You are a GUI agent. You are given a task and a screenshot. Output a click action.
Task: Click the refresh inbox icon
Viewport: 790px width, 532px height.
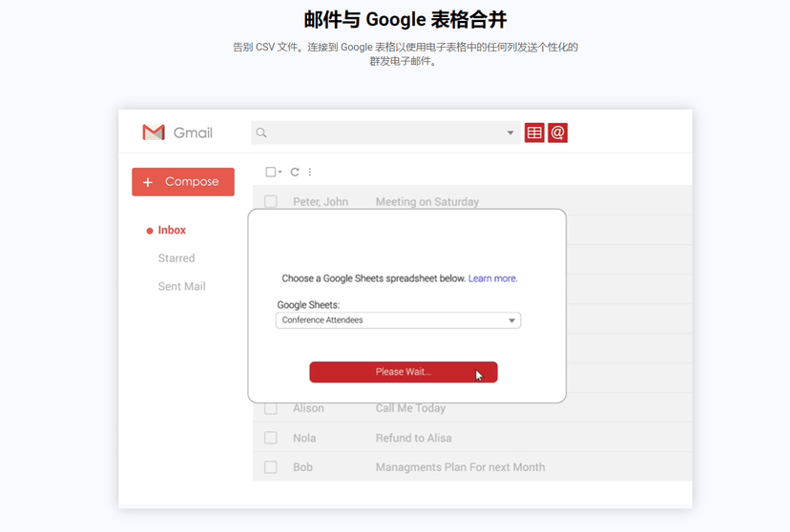point(295,173)
